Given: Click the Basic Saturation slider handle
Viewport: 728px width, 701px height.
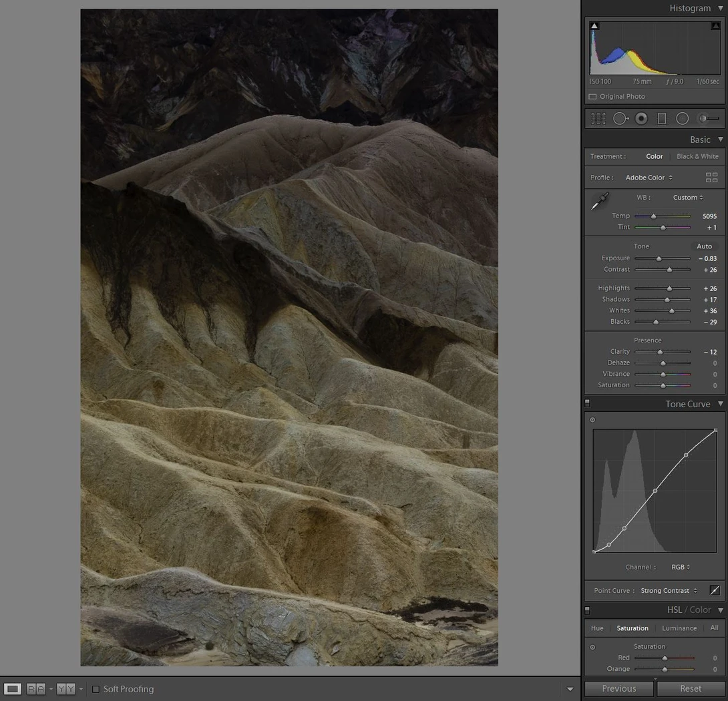Looking at the screenshot, I should click(663, 385).
